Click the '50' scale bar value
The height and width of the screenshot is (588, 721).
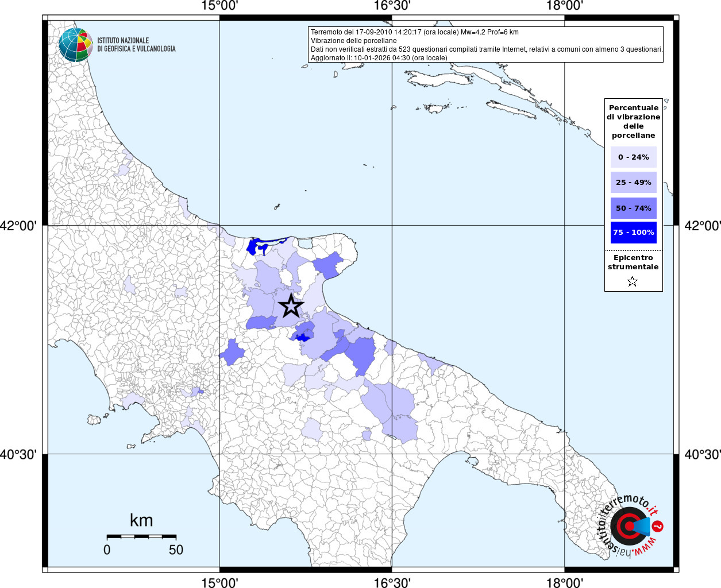click(x=176, y=550)
